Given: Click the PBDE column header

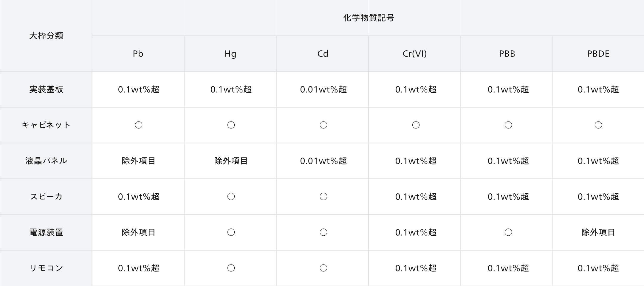Looking at the screenshot, I should (x=598, y=54).
